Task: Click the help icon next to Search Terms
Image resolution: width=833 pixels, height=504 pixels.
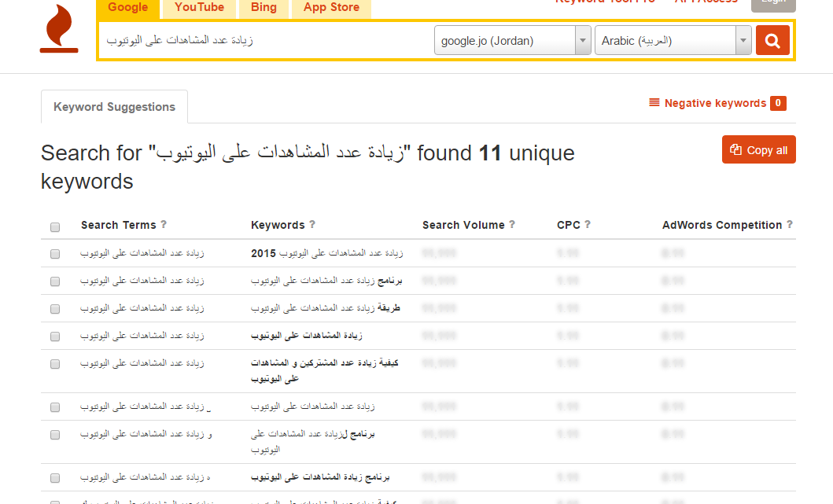Action: (164, 225)
